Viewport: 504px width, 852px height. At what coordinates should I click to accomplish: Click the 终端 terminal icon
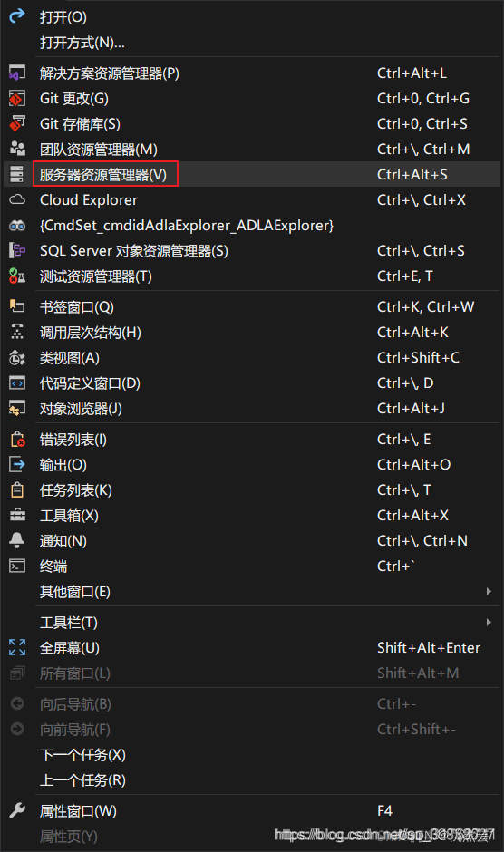[x=17, y=566]
